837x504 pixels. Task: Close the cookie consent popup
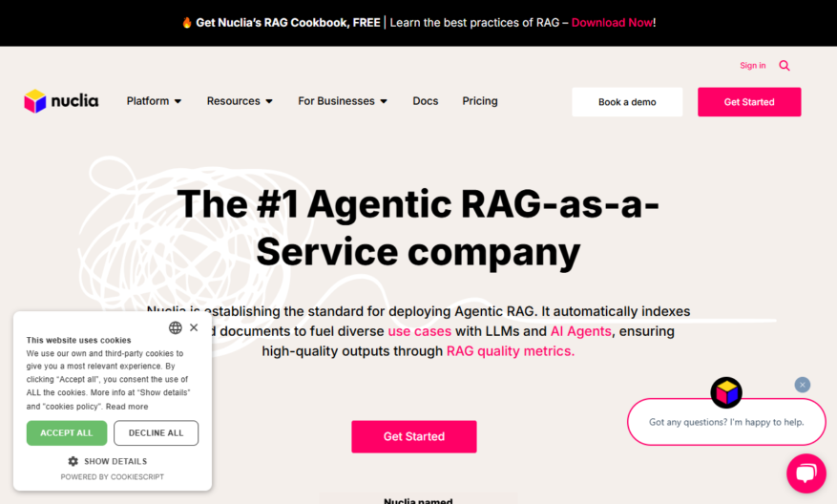[x=194, y=327]
